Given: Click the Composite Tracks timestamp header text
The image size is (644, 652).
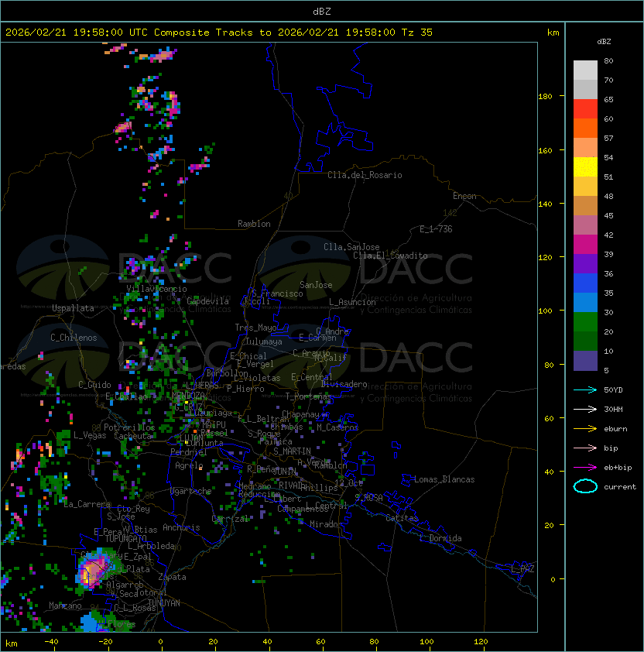Looking at the screenshot, I should [219, 33].
